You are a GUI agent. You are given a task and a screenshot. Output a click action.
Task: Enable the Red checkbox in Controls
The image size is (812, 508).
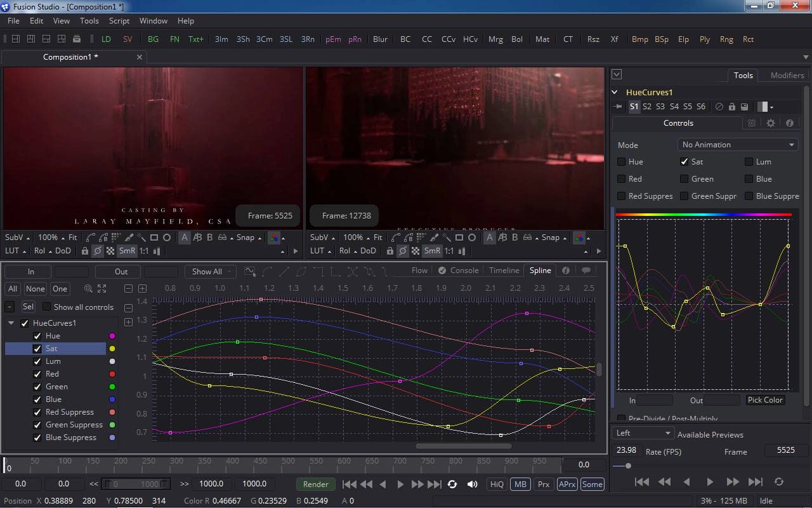click(622, 178)
